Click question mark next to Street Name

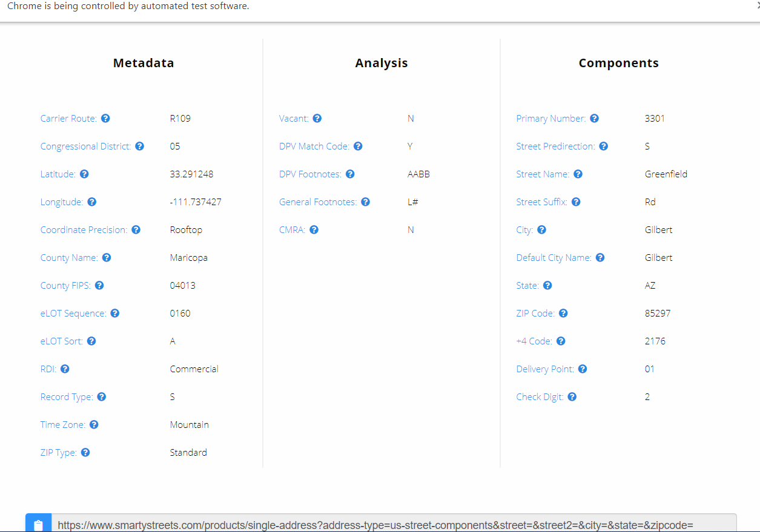[578, 174]
